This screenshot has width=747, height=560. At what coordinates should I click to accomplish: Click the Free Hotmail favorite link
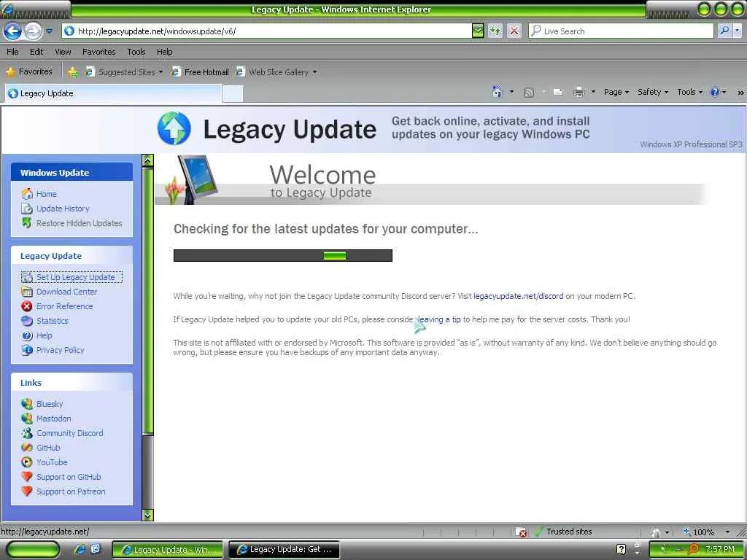pos(200,72)
